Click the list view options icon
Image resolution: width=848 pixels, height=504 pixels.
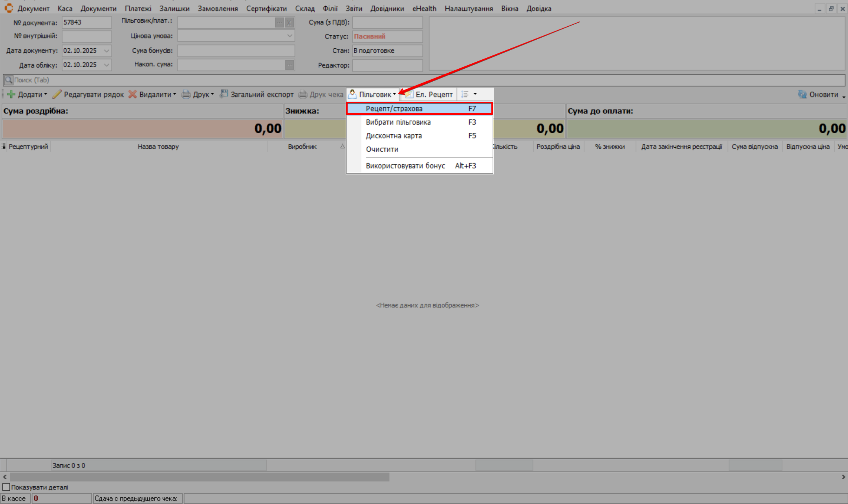[x=465, y=94]
